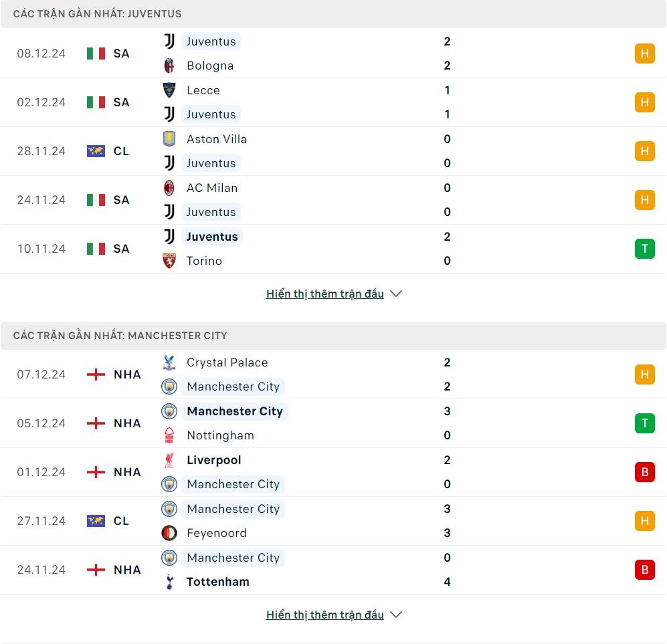Click the Lecce club crest icon
This screenshot has height=644, width=667.
point(169,90)
